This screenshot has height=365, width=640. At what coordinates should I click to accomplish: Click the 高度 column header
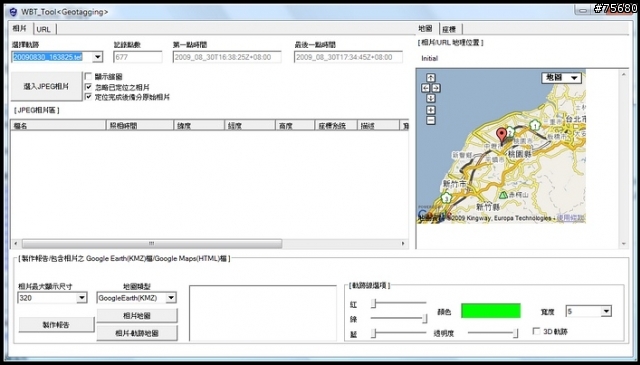pos(295,125)
